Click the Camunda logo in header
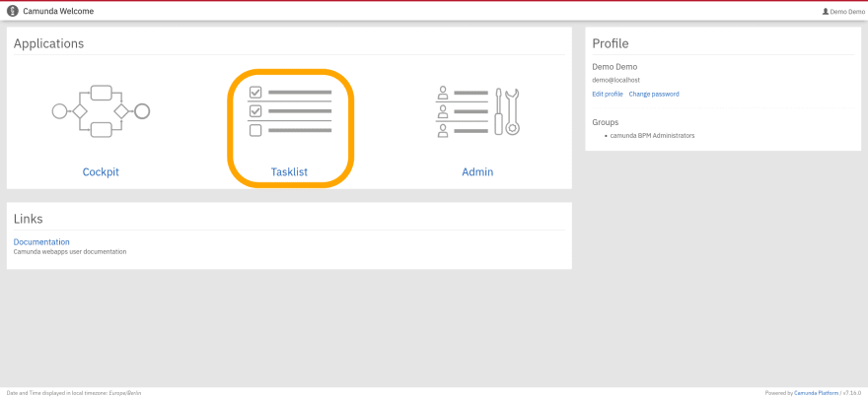Viewport: 868px width, 398px height. tap(13, 11)
